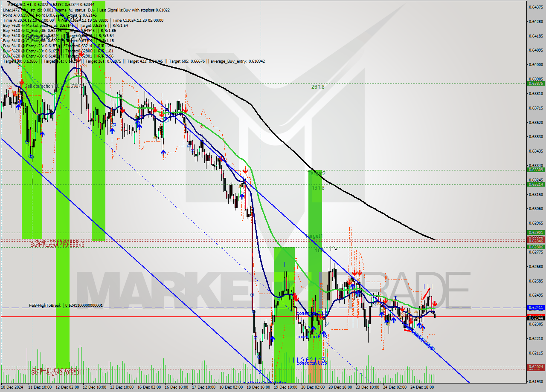Click the '12 Dec 02:00' time label
Viewport: 546px width, 392px height.
pos(67,387)
